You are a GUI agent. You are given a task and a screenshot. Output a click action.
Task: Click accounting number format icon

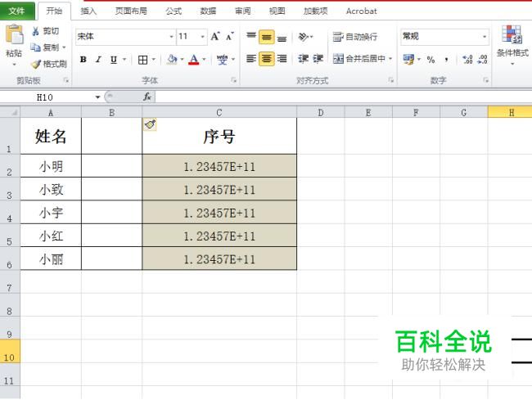point(408,60)
